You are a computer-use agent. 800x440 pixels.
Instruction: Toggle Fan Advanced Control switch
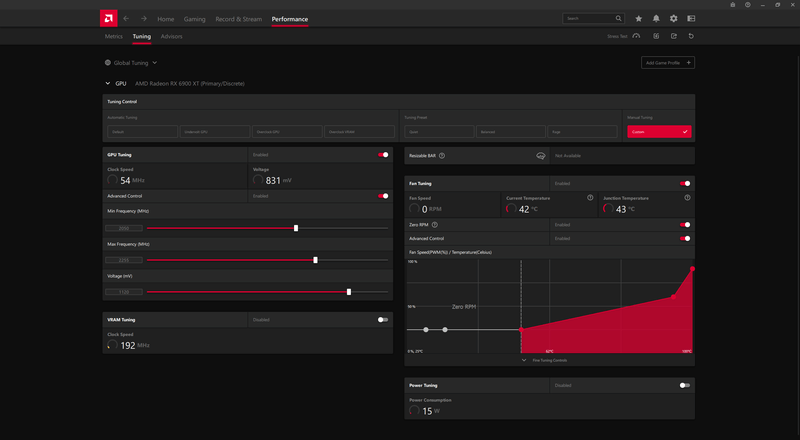(685, 238)
